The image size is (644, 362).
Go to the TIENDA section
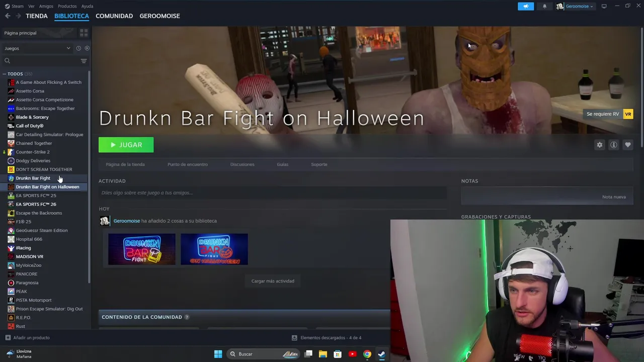point(37,16)
